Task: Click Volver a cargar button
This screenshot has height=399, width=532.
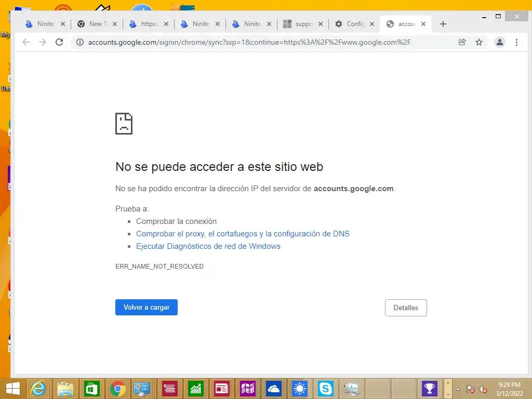Action: 146,308
